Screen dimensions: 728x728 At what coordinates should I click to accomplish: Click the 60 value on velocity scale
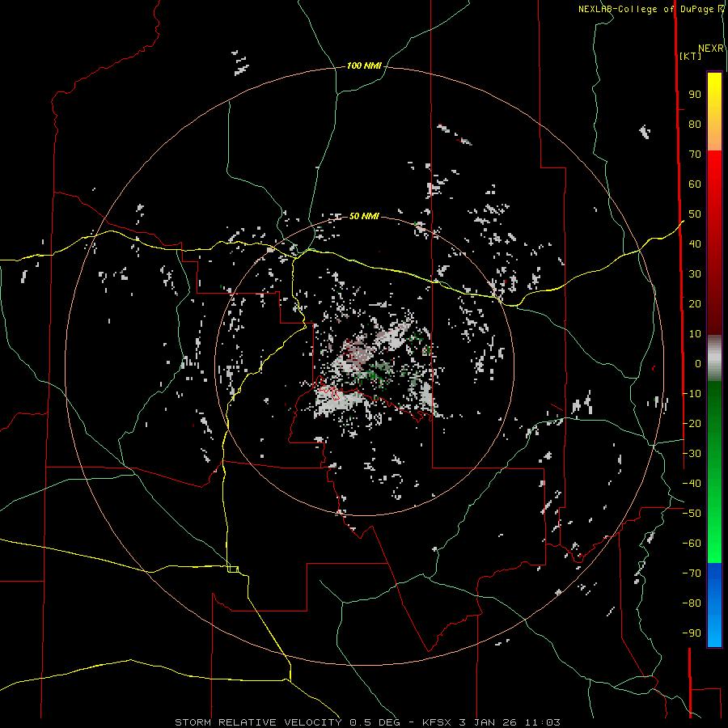[695, 184]
